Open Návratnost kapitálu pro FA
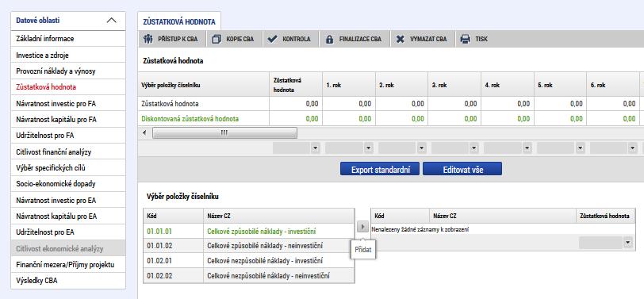This screenshot has width=644, height=299. [68, 120]
